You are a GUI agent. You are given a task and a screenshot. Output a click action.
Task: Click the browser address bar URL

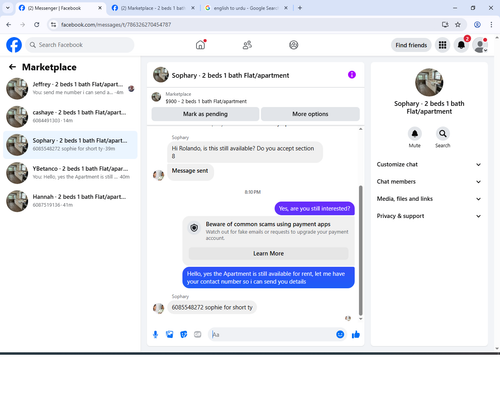tap(116, 25)
